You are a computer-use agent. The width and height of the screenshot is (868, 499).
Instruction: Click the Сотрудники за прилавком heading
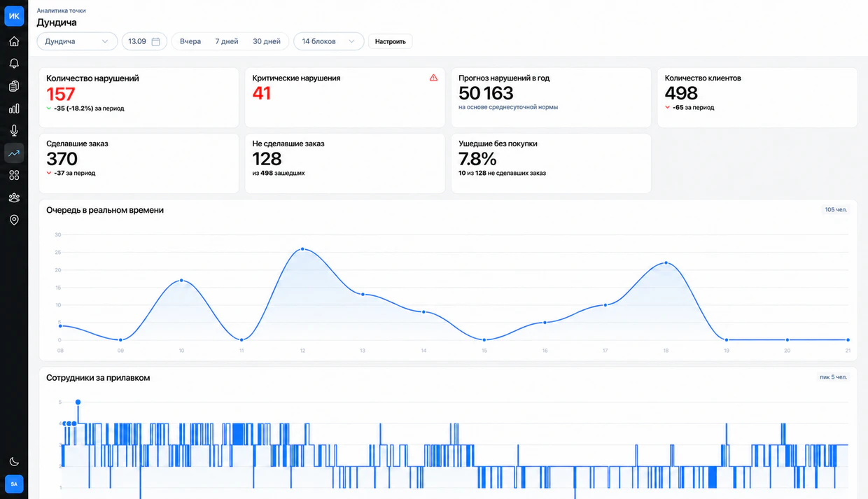[x=98, y=378]
